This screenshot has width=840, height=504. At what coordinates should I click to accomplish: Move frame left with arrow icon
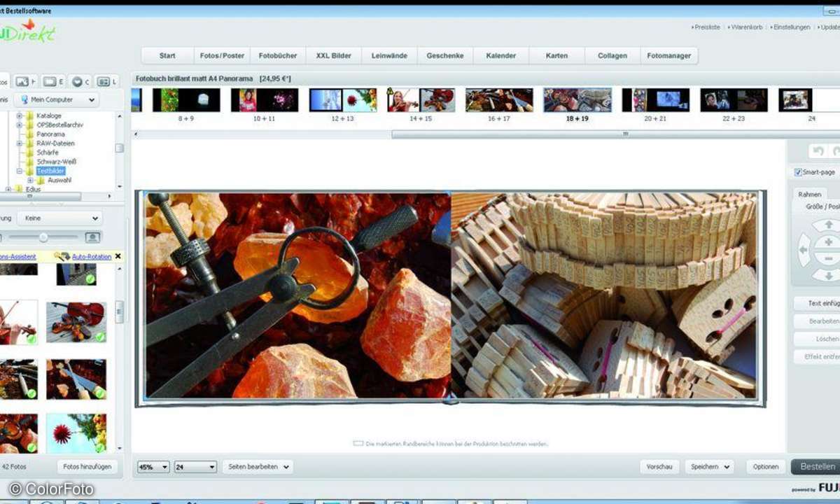coord(804,249)
